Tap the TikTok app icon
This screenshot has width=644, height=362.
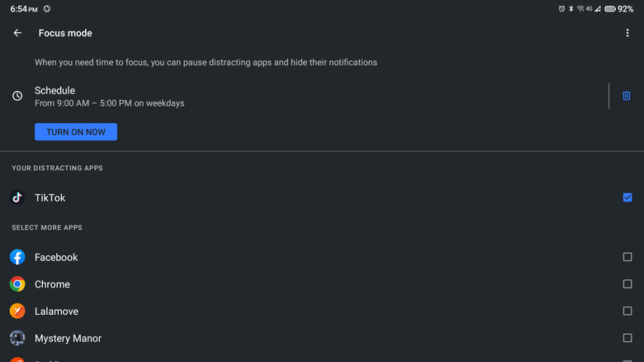(x=17, y=198)
